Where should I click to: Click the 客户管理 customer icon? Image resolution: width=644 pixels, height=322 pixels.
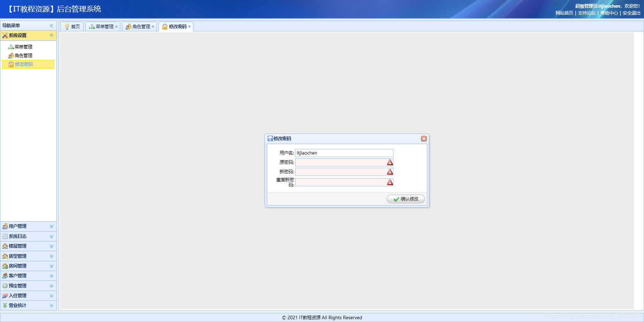(5, 276)
